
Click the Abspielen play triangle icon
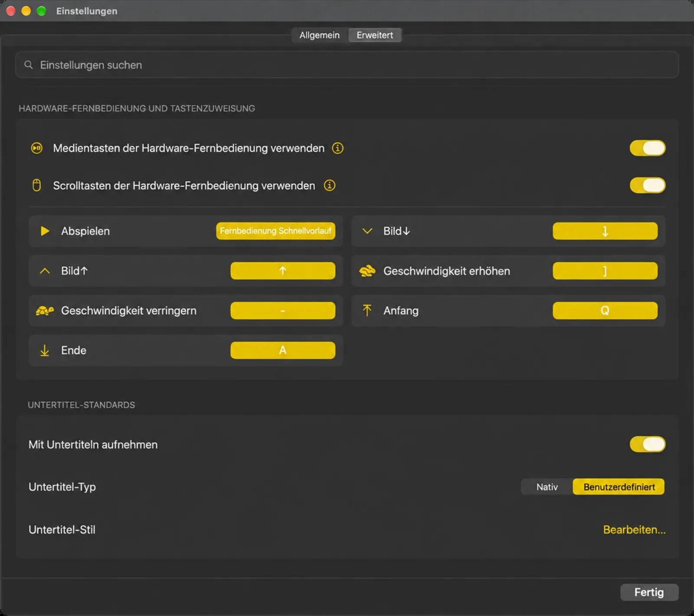(45, 231)
